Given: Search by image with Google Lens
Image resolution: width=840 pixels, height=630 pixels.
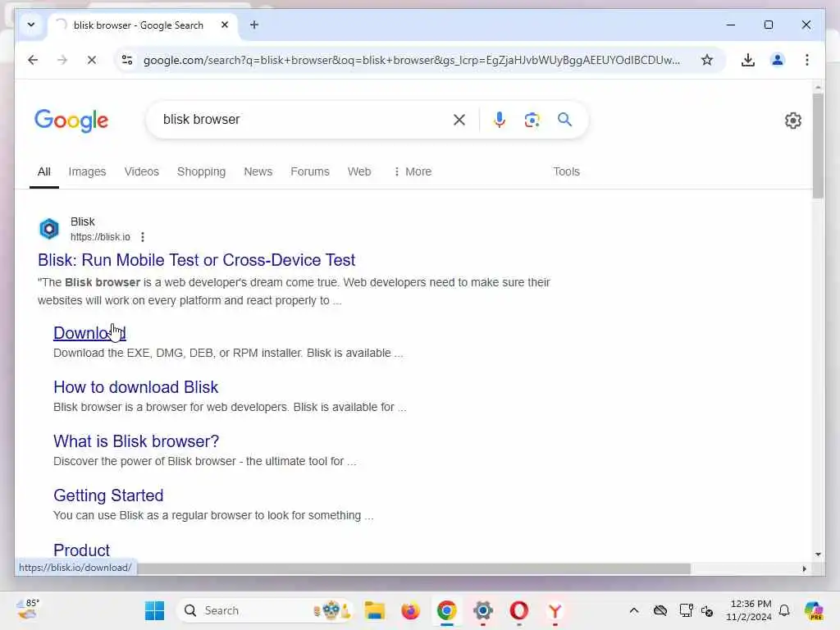Looking at the screenshot, I should click(532, 120).
